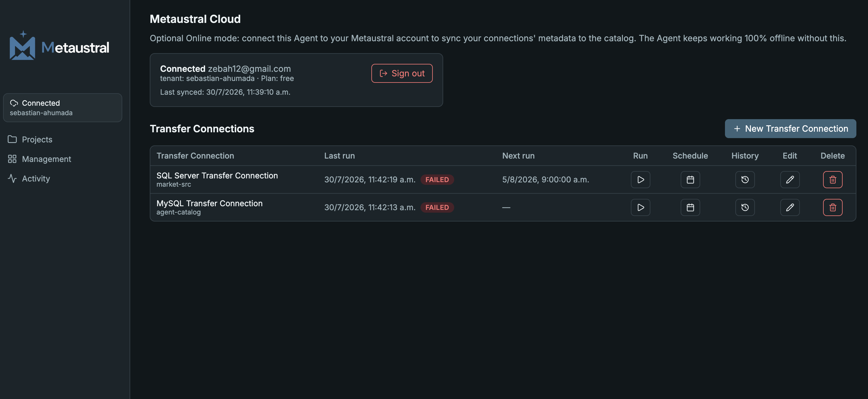Delete the MySQL Transfer Connection

tap(833, 207)
